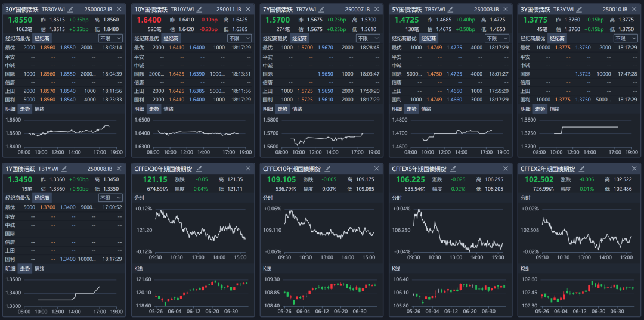Close the 10Y国债活跃 panel
Screen dimensions: 644x320
click(248, 9)
